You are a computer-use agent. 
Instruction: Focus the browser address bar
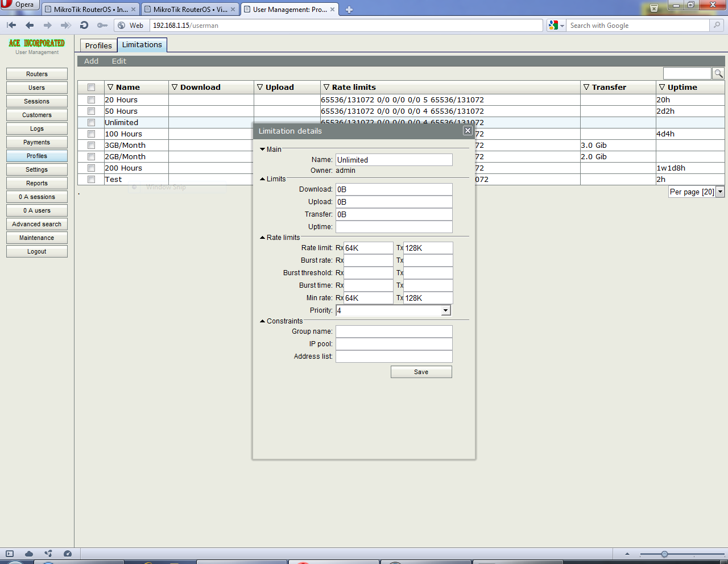[x=346, y=26]
